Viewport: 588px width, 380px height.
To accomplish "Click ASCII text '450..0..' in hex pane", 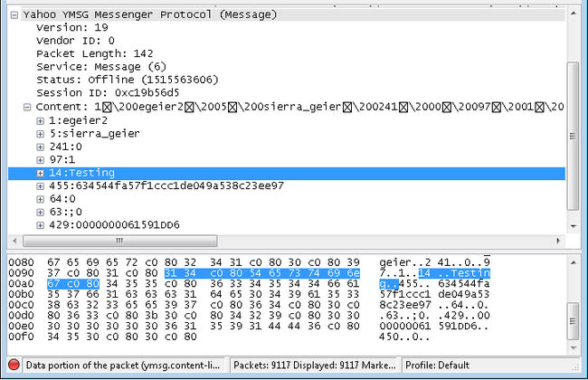I will pyautogui.click(x=404, y=337).
